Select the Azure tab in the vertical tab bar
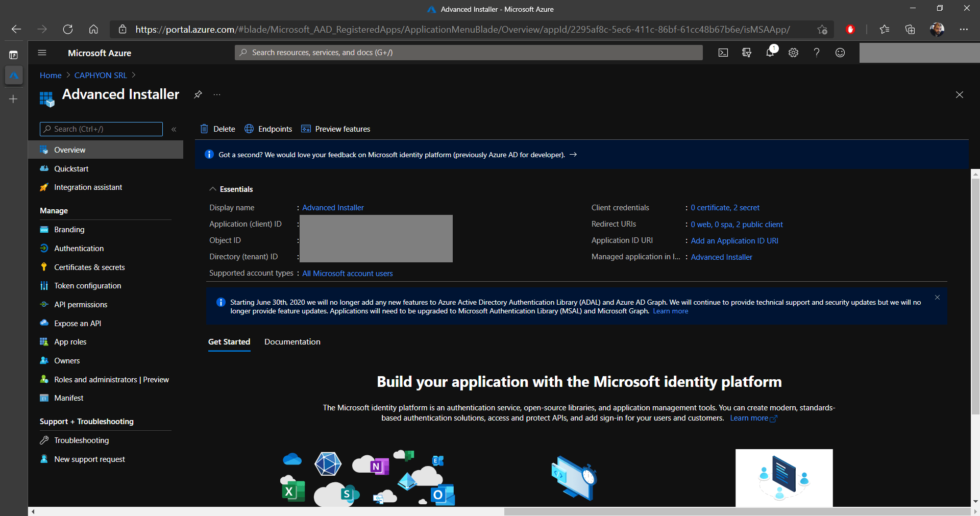 click(x=14, y=76)
